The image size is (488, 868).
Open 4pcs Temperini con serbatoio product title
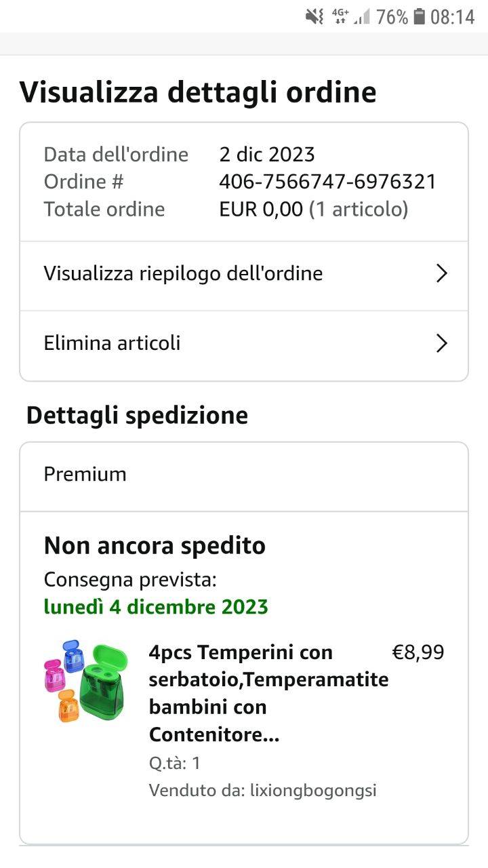(x=268, y=693)
